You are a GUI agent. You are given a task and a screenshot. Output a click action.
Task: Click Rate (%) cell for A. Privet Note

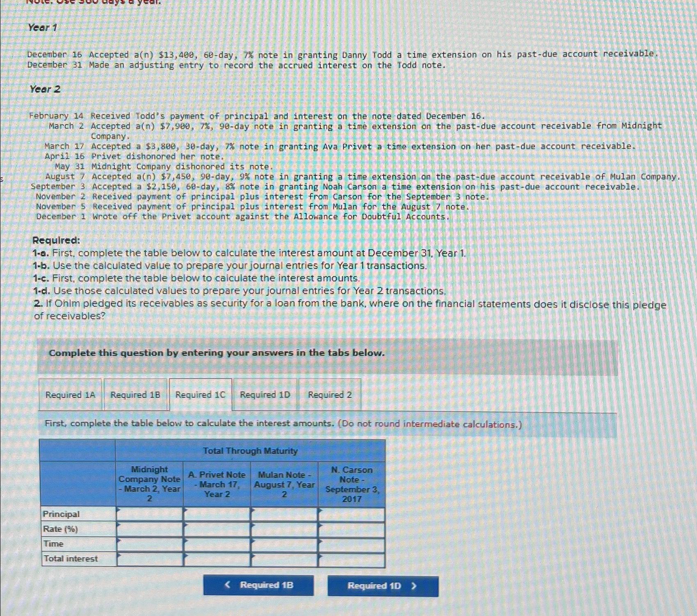tap(217, 529)
